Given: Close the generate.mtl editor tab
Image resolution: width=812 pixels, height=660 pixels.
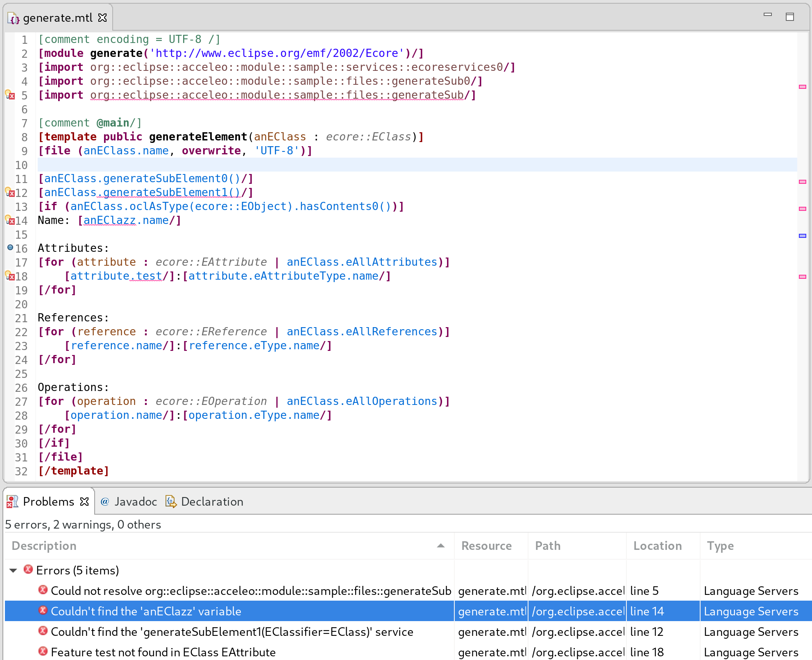Looking at the screenshot, I should click(102, 18).
